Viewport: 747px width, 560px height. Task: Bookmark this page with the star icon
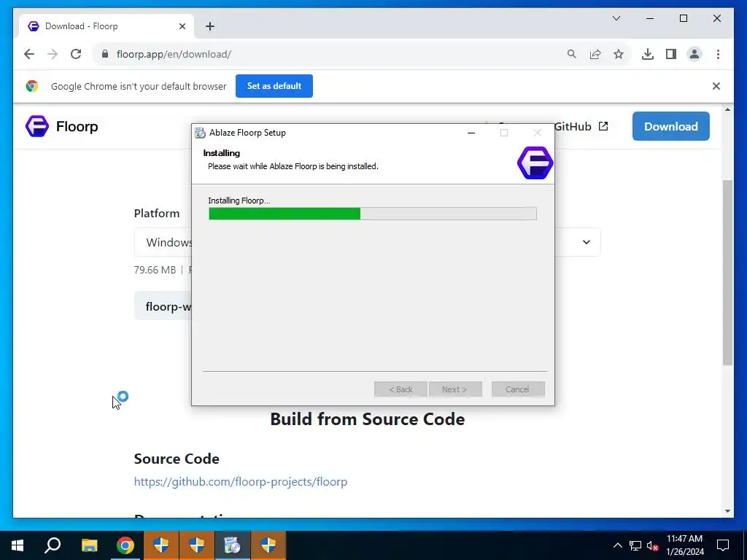point(619,54)
